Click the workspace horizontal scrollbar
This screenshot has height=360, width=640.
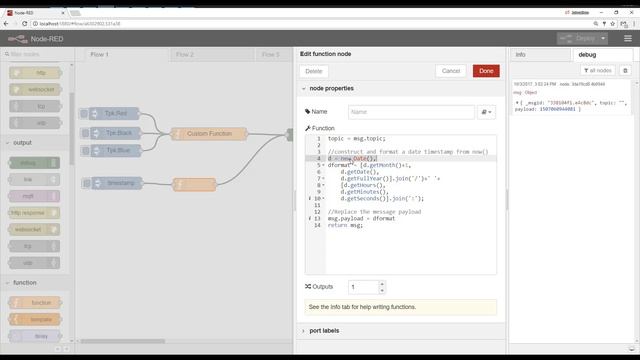(x=123, y=341)
